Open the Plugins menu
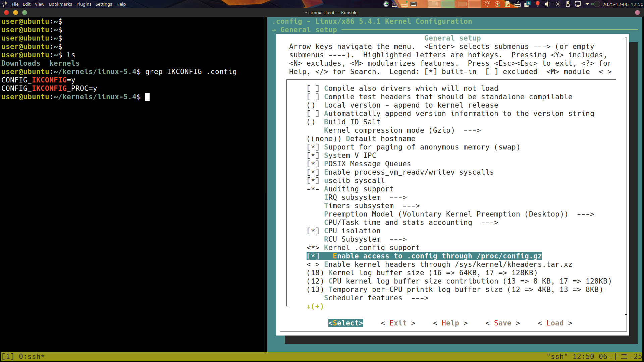644x362 pixels. pos(84,4)
